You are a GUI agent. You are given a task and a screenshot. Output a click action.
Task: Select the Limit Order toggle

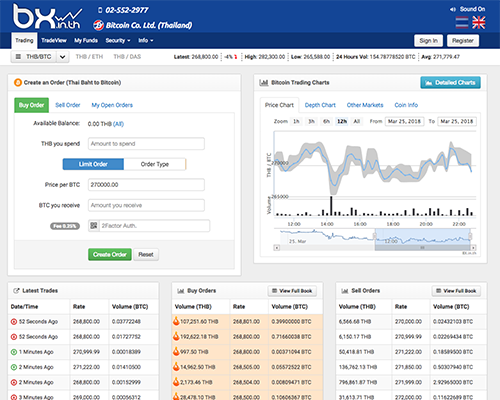click(93, 164)
